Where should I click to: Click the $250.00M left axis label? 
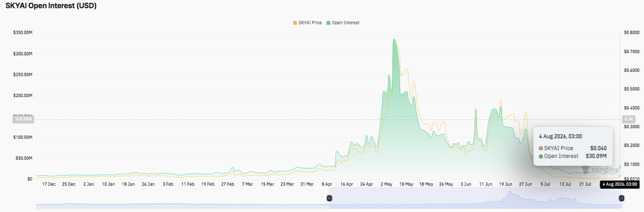[x=23, y=75]
